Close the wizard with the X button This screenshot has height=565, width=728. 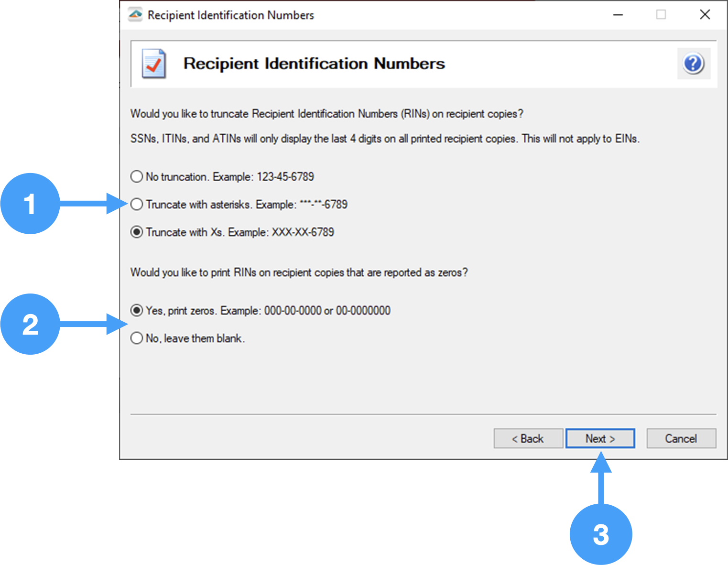[705, 15]
